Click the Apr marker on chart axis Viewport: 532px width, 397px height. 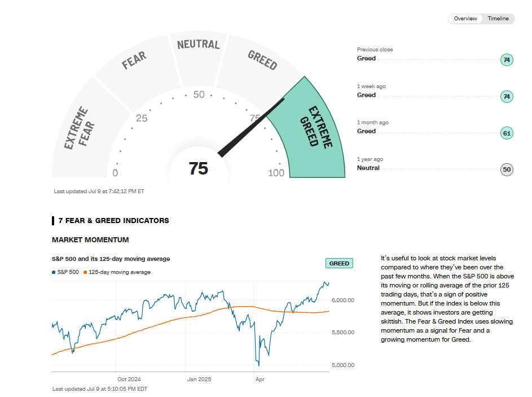coord(260,379)
